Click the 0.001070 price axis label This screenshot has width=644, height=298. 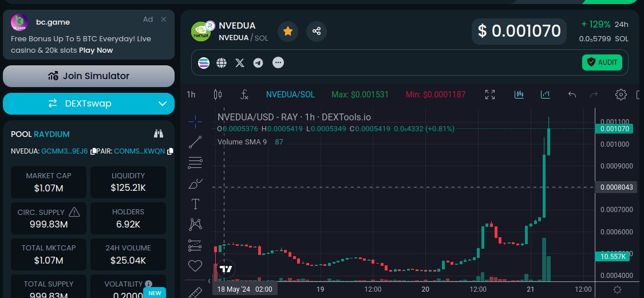[614, 129]
